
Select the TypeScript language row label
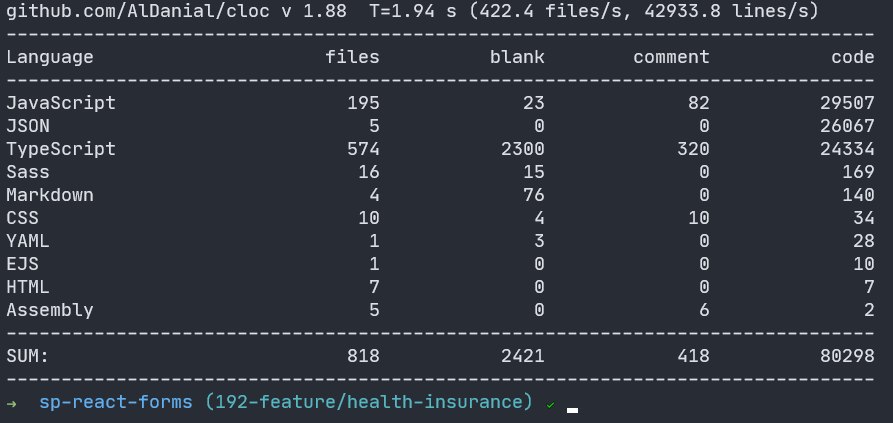tap(61, 149)
